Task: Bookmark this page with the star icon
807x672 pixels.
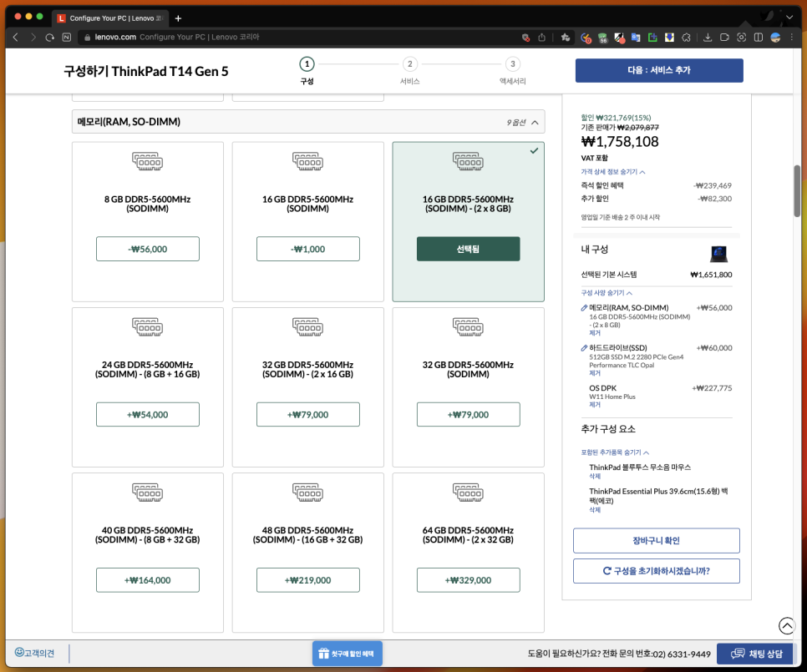Action: pos(566,37)
